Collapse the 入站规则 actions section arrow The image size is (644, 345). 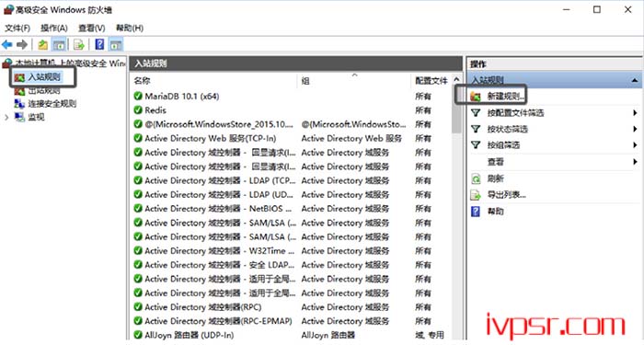pyautogui.click(x=635, y=80)
